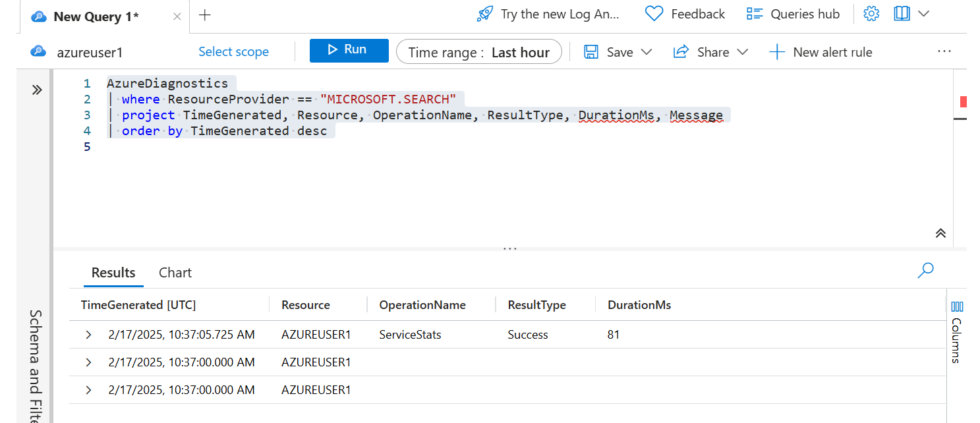Sort by DurationMs column header

(639, 305)
